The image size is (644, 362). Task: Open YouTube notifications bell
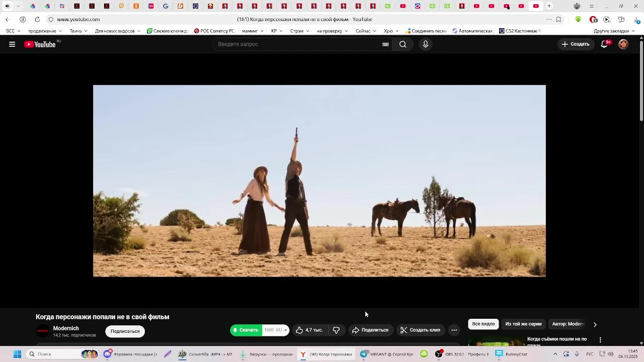pos(605,44)
